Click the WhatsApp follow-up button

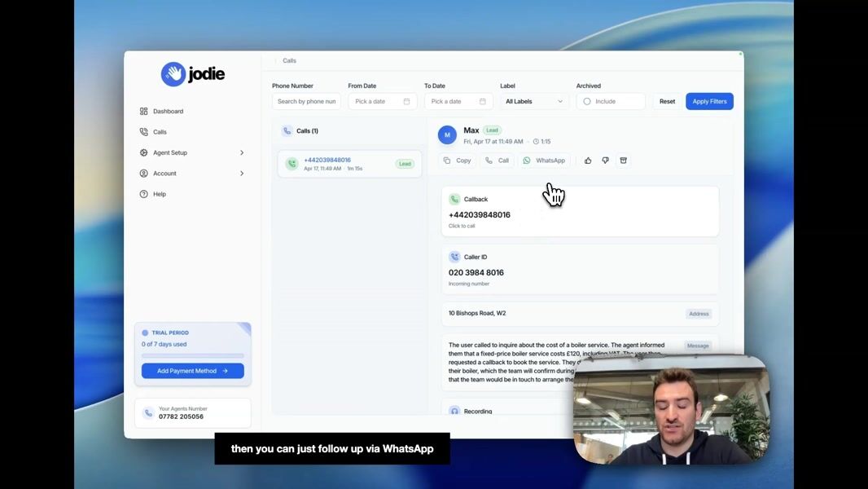click(x=544, y=161)
